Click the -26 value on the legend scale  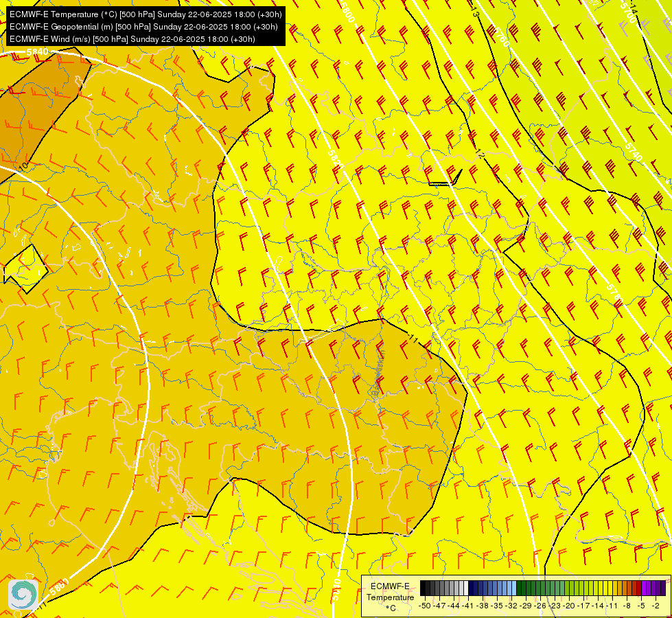pos(540,606)
